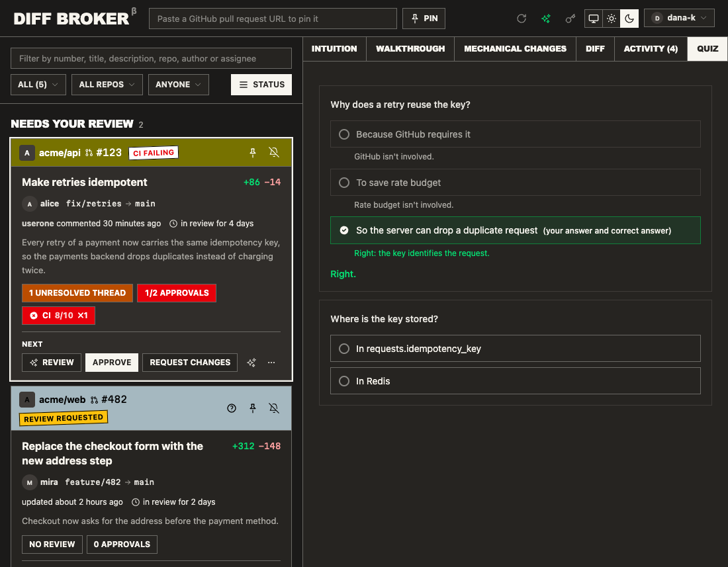Open 'Make retries idempotent' title
This screenshot has width=728, height=567.
[85, 183]
